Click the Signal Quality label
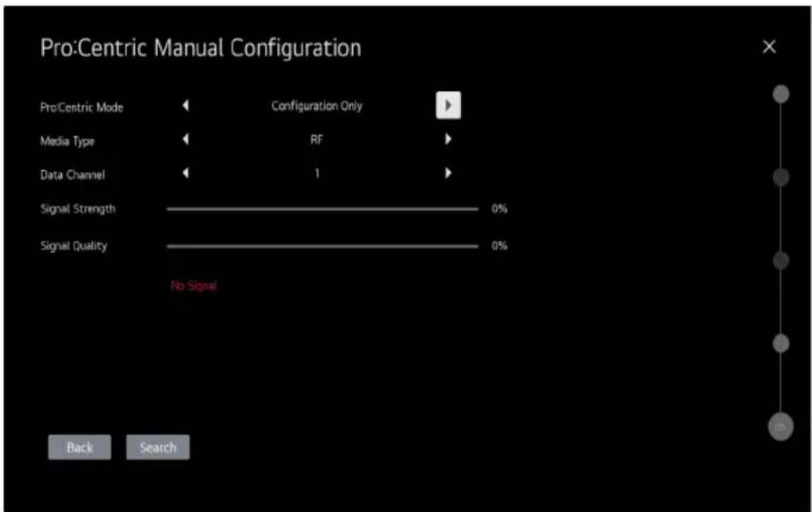The width and height of the screenshot is (812, 512). click(x=73, y=246)
